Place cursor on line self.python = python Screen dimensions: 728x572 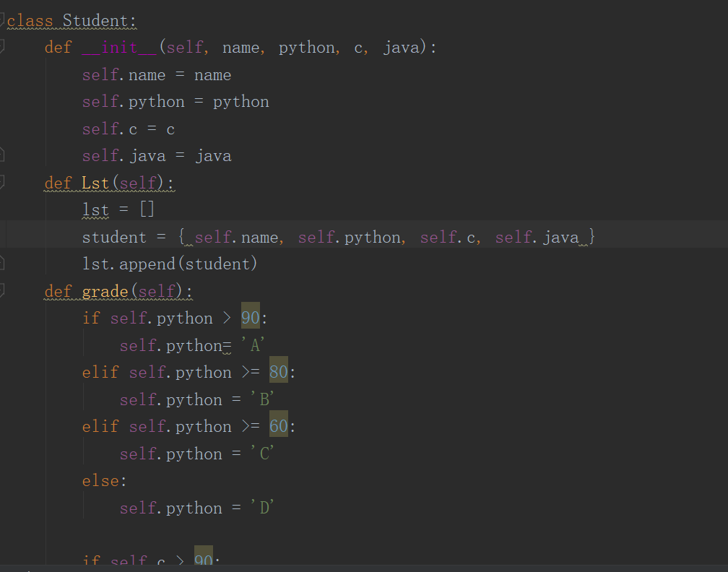click(175, 102)
